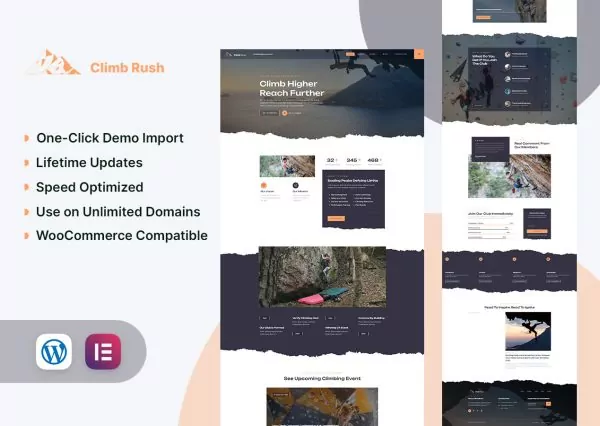This screenshot has height=426, width=600.
Task: Click the Scaling Peaks Defying Limits heading
Action: click(353, 180)
